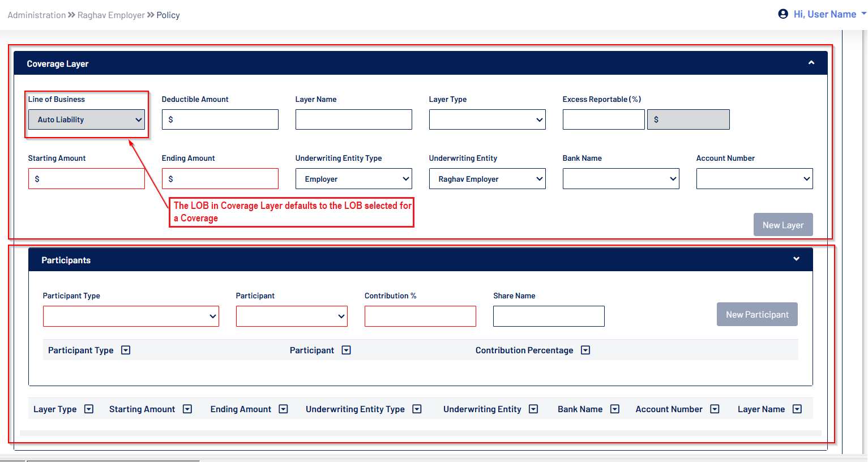Open Account Number column filter icon

[x=715, y=409]
